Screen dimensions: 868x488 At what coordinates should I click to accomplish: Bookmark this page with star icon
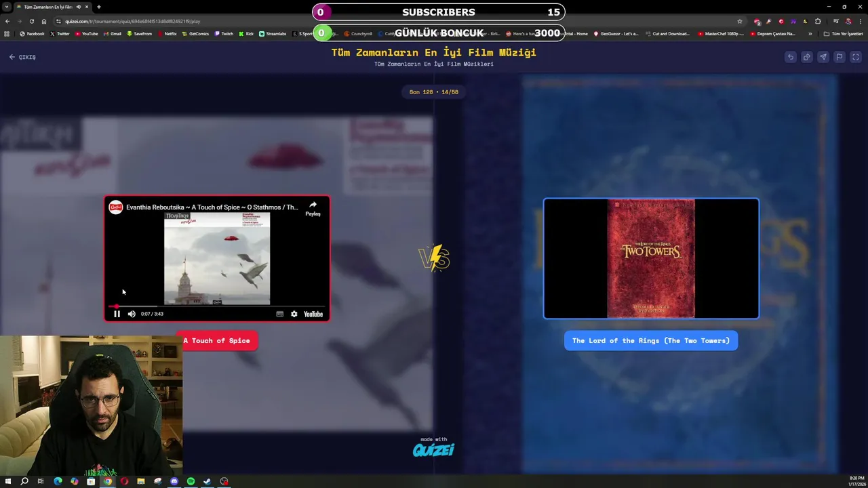pyautogui.click(x=739, y=21)
